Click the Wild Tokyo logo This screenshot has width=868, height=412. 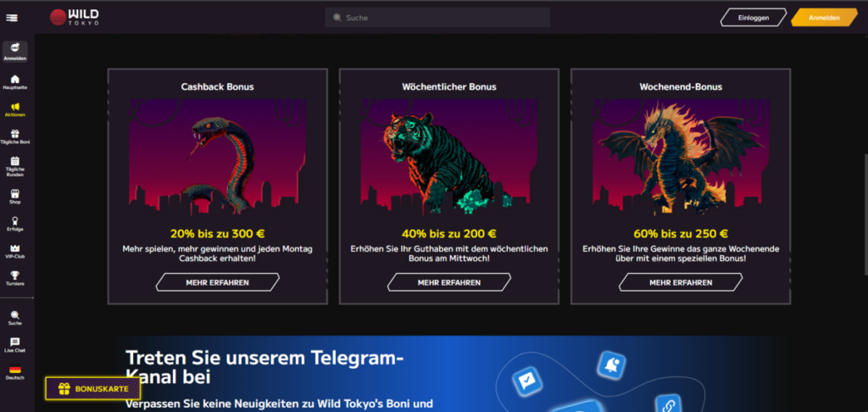coord(75,17)
